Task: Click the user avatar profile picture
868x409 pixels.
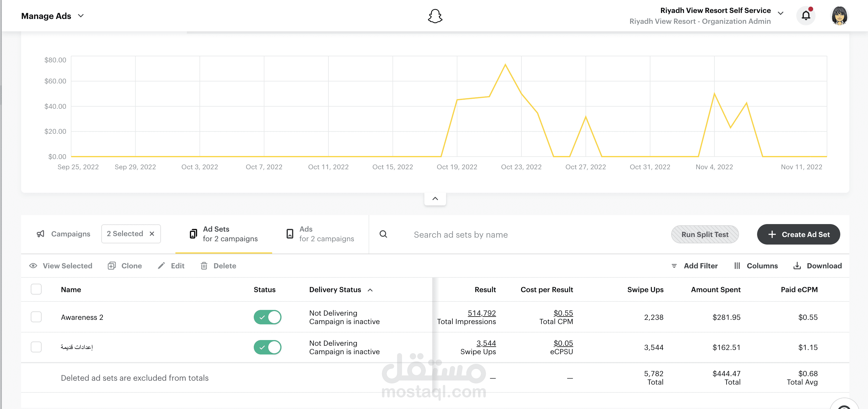Action: (x=839, y=16)
